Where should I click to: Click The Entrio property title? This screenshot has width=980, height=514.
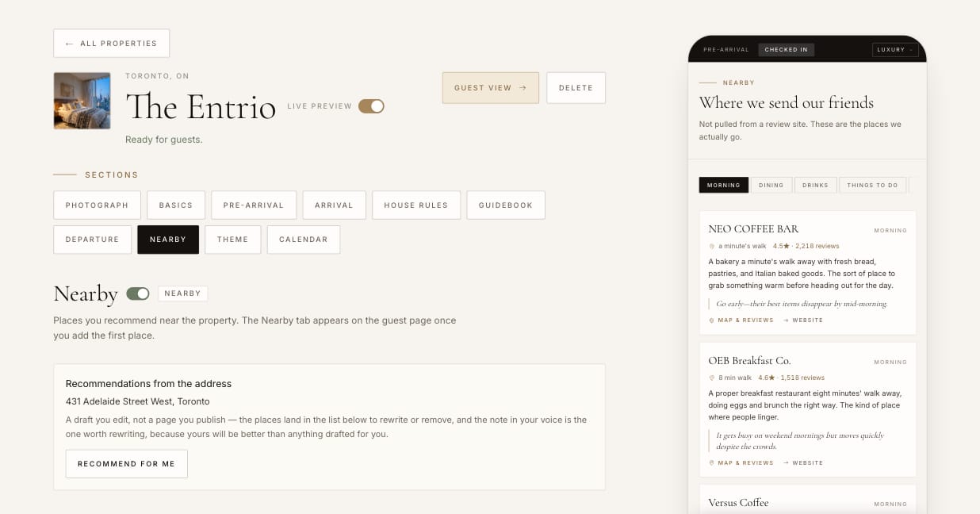click(201, 106)
